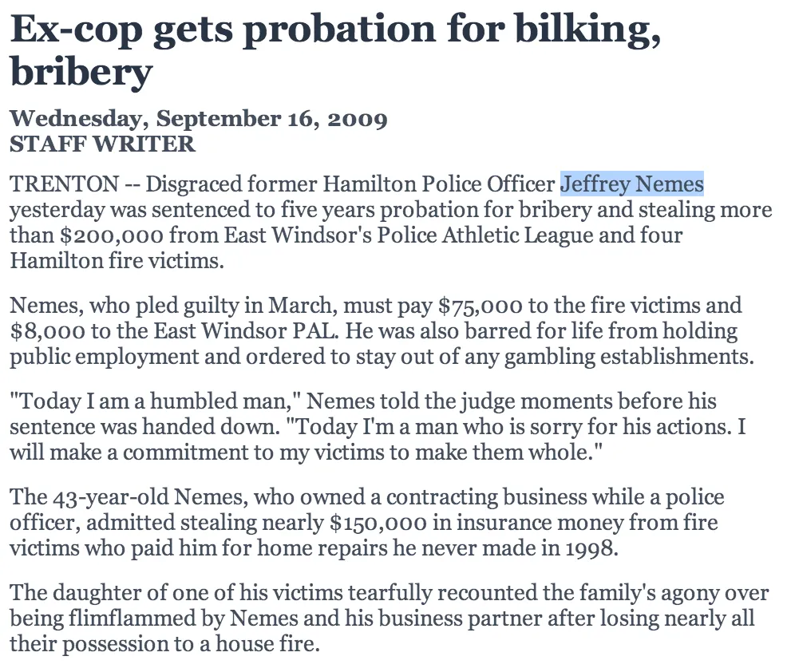Click the word "bribery" in the headline
The image size is (787, 672).
tap(81, 73)
